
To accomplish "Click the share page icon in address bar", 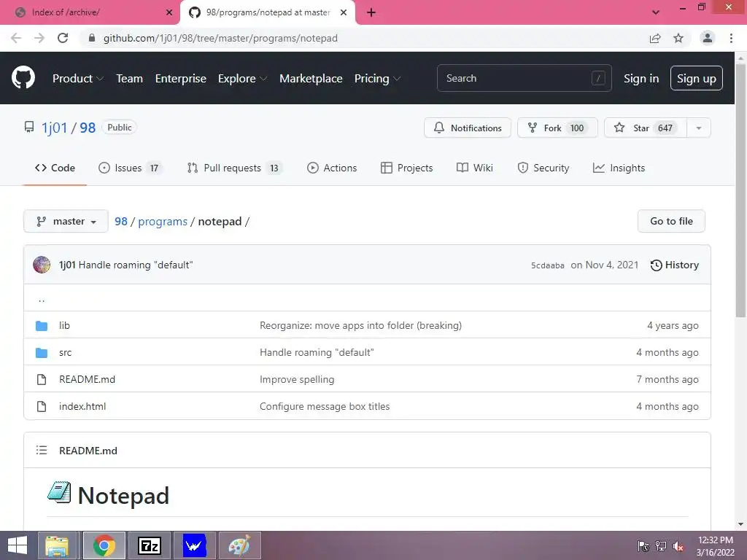I will click(x=655, y=38).
